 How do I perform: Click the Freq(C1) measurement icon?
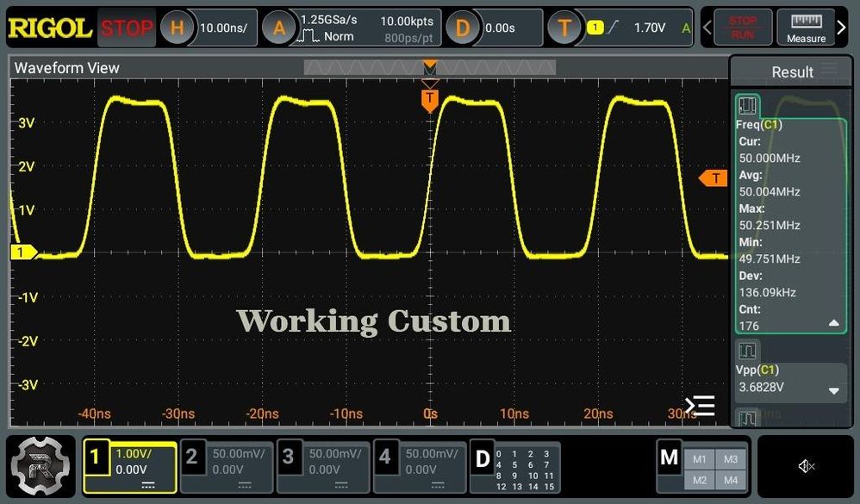tap(746, 105)
